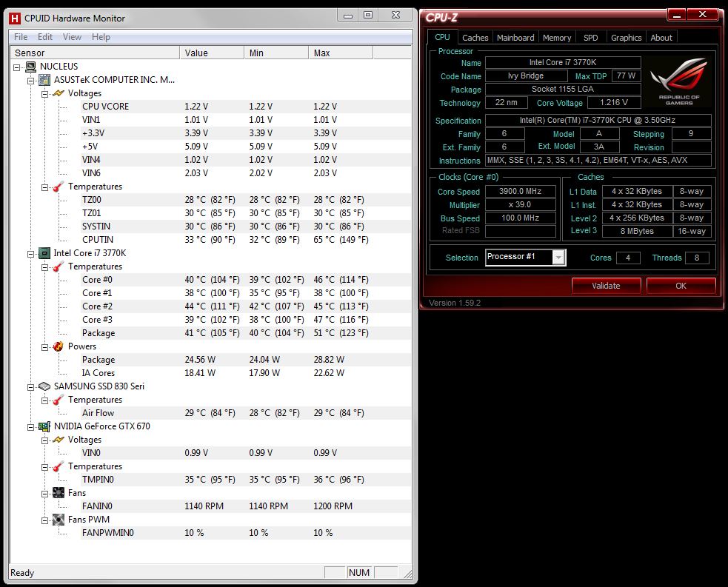This screenshot has height=587, width=728.
Task: Open the View menu in Hardware Monitor
Action: pyautogui.click(x=72, y=37)
